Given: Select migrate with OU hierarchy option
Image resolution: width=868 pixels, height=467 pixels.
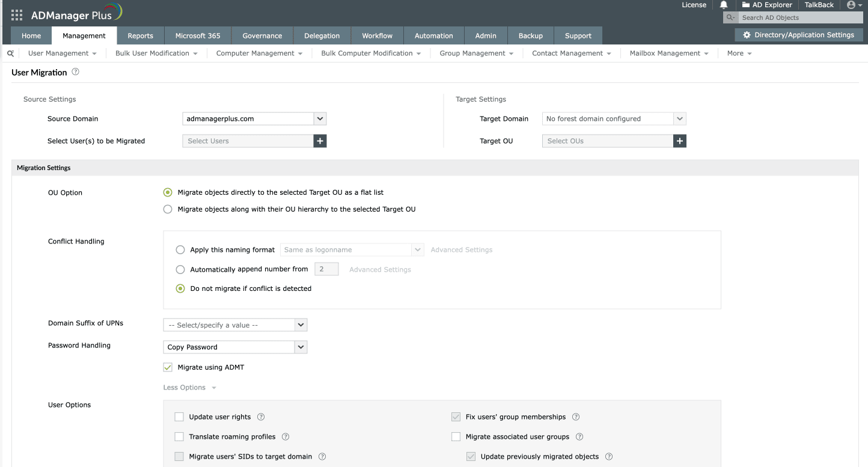Looking at the screenshot, I should (168, 210).
